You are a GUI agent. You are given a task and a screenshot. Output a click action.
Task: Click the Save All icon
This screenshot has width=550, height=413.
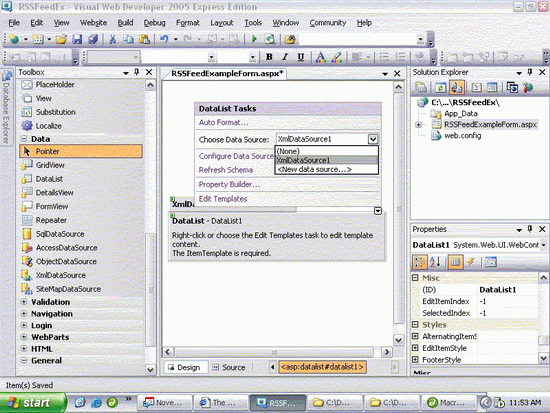pyautogui.click(x=93, y=39)
